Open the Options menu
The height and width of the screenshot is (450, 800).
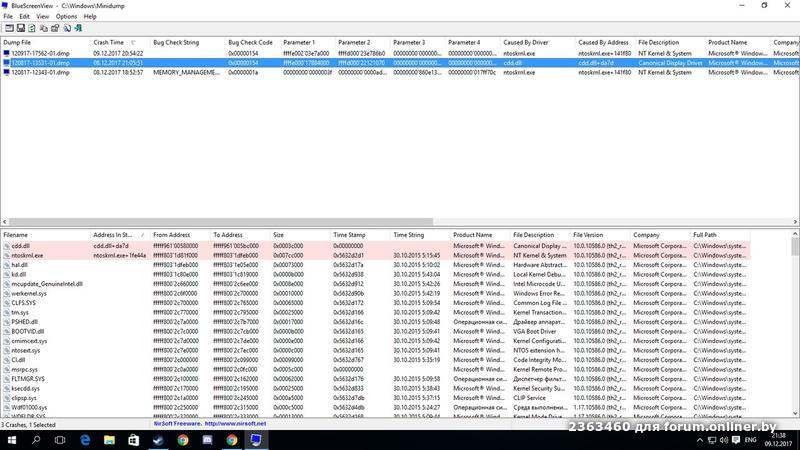tap(66, 17)
